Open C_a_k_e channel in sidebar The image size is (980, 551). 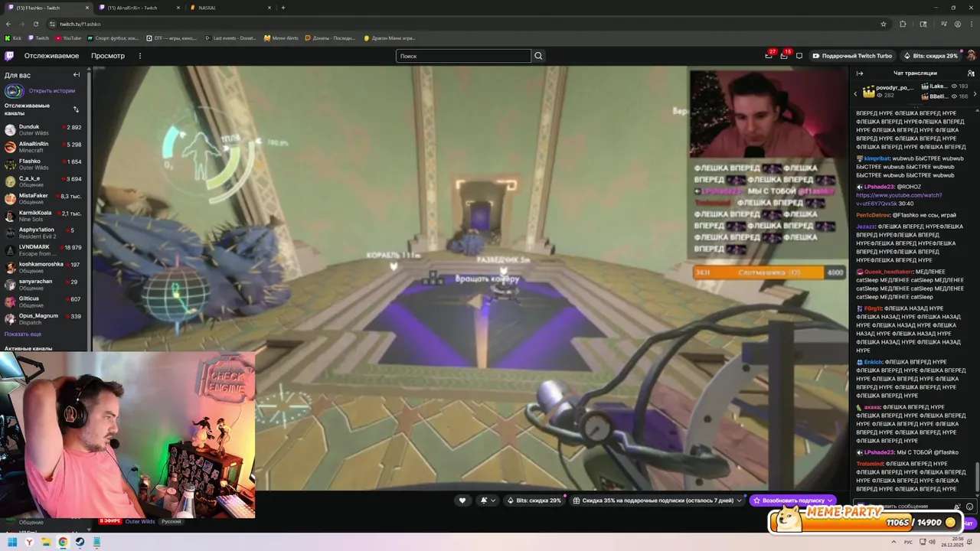(44, 181)
